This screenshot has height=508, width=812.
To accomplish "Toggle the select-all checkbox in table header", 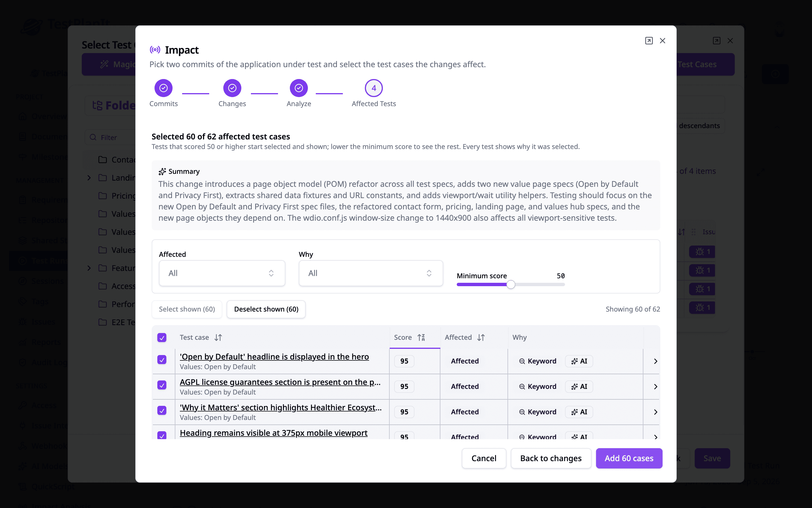I will coord(162,337).
